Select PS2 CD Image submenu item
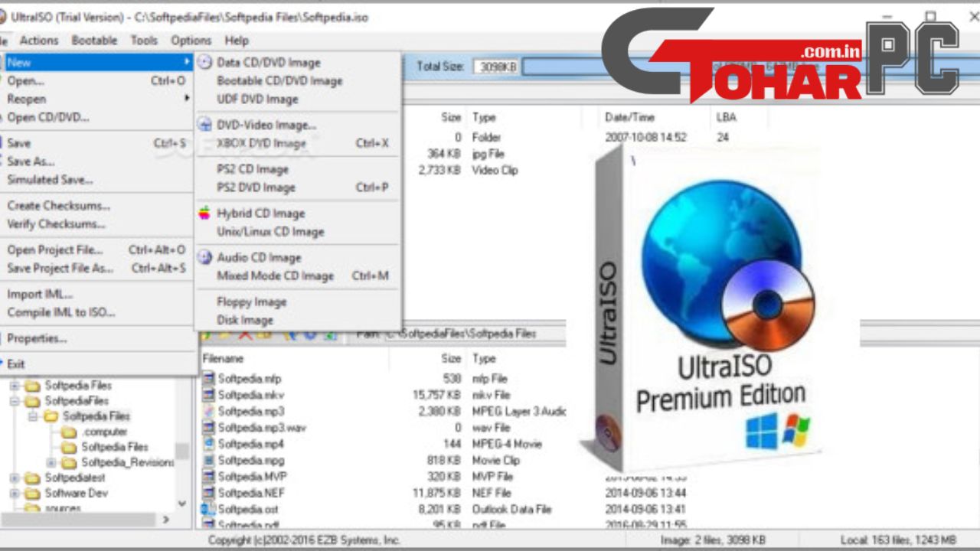Image resolution: width=980 pixels, height=551 pixels. click(297, 169)
